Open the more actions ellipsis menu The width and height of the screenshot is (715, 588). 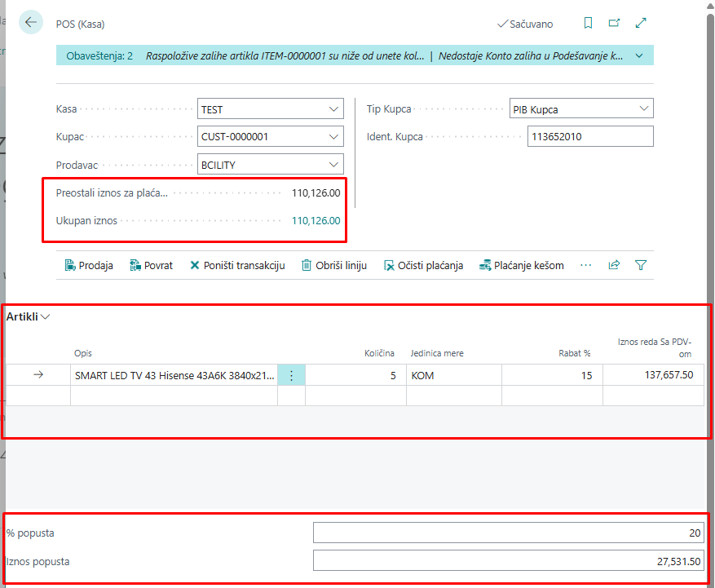click(x=585, y=265)
